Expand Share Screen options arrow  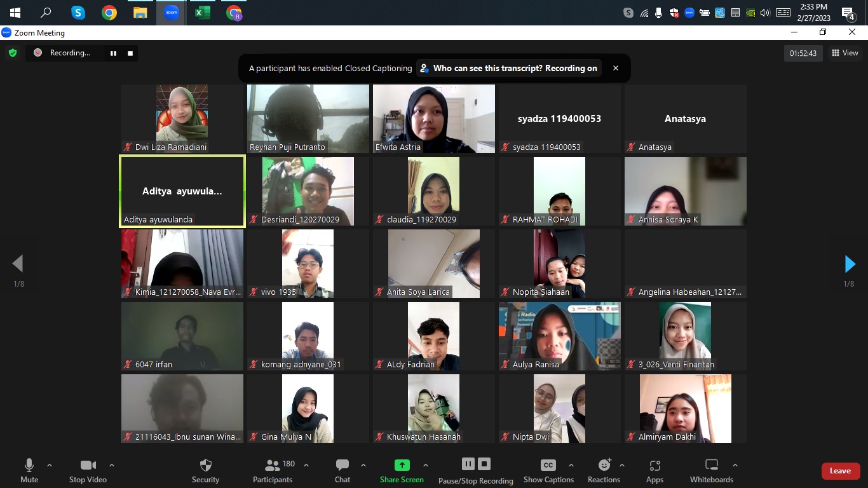pyautogui.click(x=426, y=465)
